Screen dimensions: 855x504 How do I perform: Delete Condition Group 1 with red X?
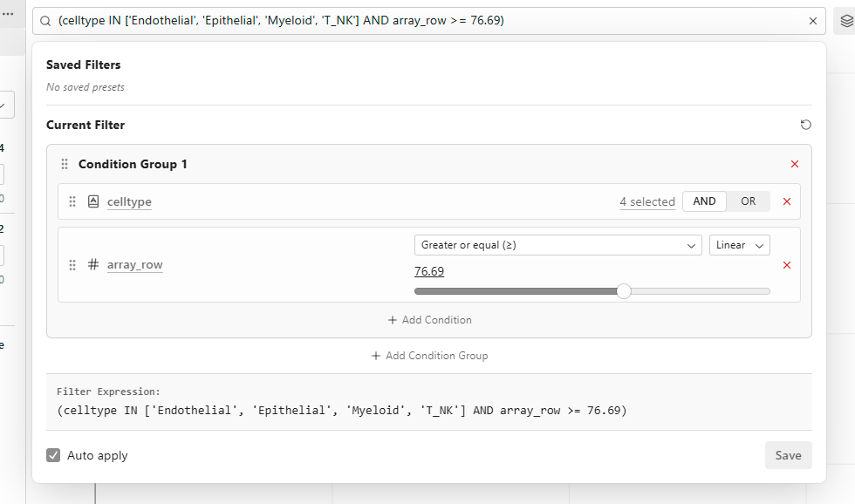[794, 164]
